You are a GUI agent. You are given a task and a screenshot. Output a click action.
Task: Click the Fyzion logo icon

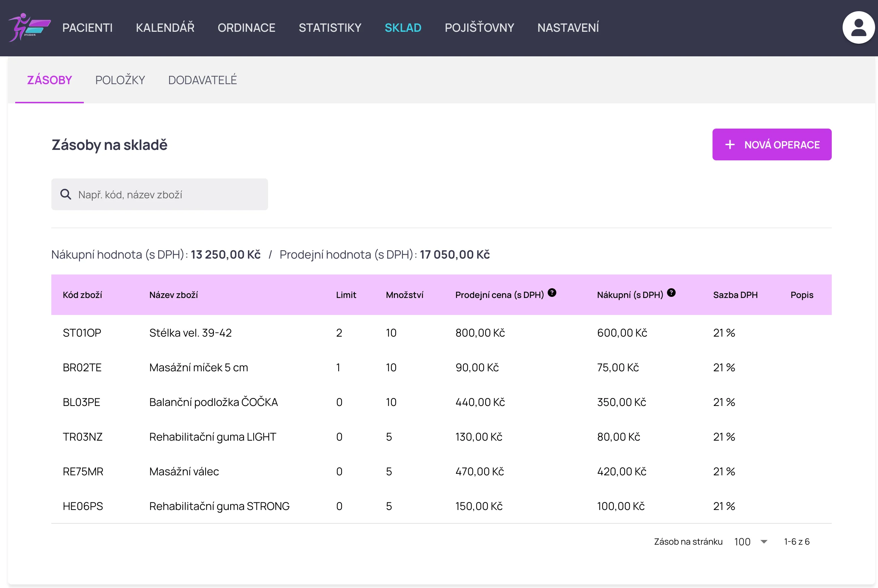point(29,27)
